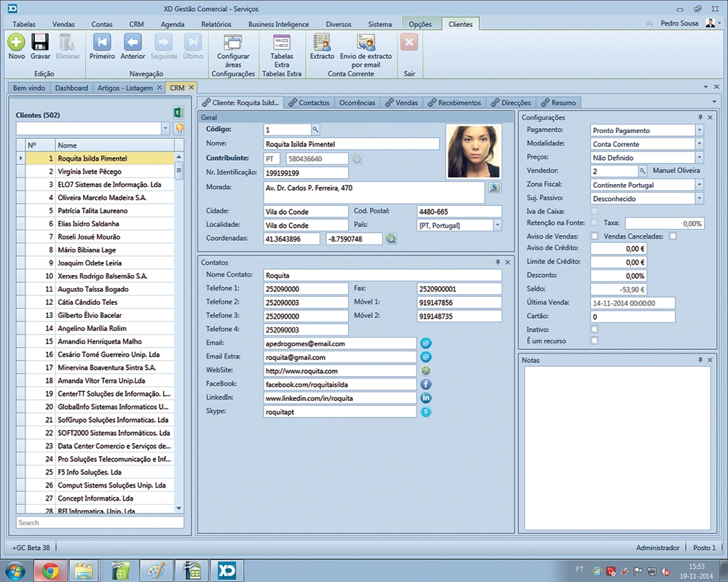Expand the Pagamento dropdown
728x582 pixels.
tap(699, 130)
